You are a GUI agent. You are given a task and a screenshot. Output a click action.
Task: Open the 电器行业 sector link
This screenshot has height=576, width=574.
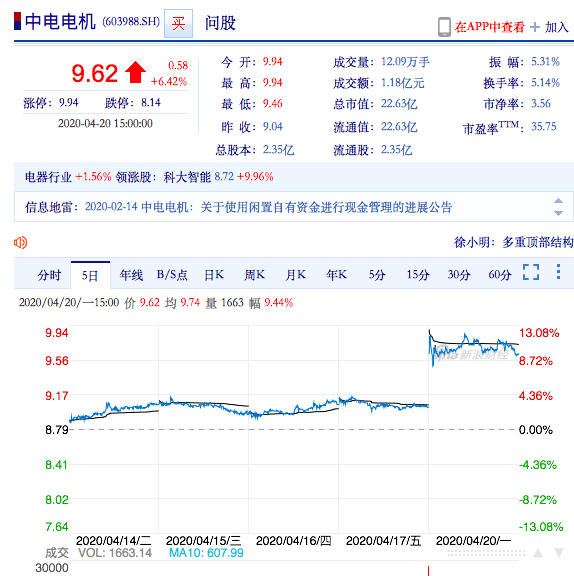click(x=48, y=177)
